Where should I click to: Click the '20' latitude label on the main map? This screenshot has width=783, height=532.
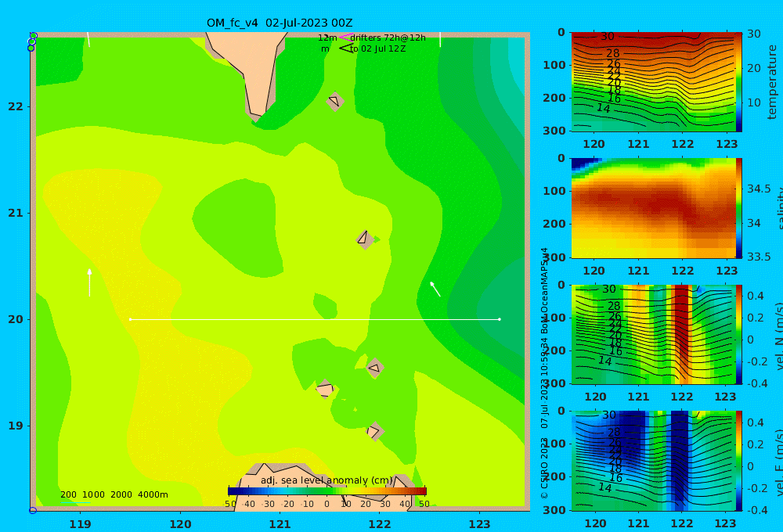[16, 319]
